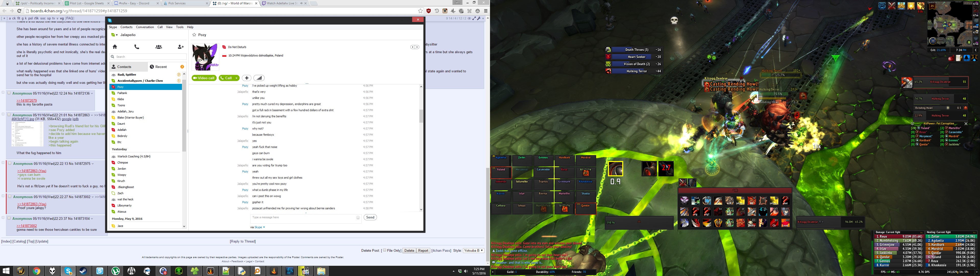Open the uBlock extension icon in Chrome

(429, 11)
